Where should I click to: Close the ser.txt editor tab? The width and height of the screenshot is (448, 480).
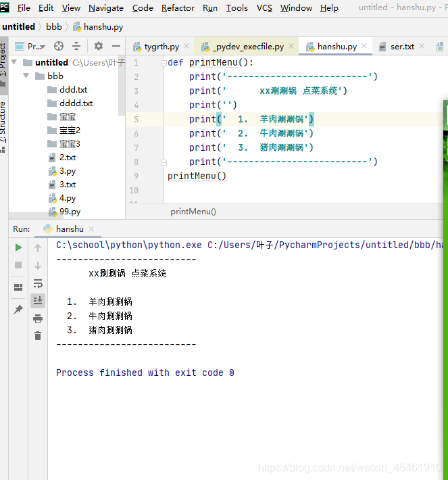(x=422, y=46)
